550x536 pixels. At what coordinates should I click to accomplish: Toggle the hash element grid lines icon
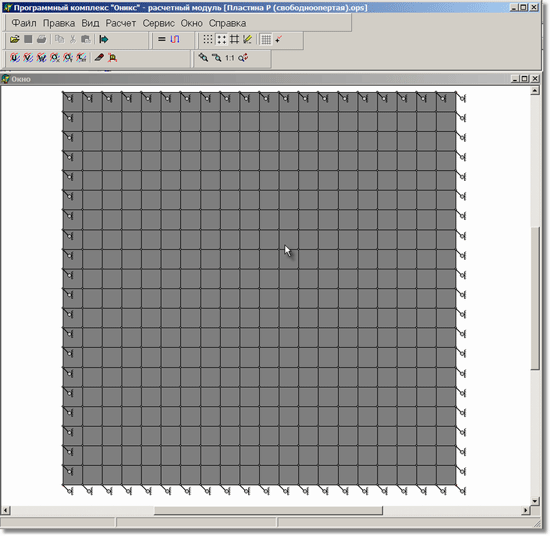234,39
